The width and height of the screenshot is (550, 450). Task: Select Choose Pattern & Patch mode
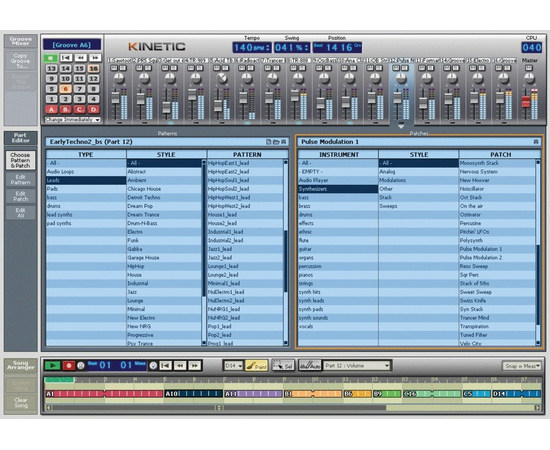(x=20, y=160)
